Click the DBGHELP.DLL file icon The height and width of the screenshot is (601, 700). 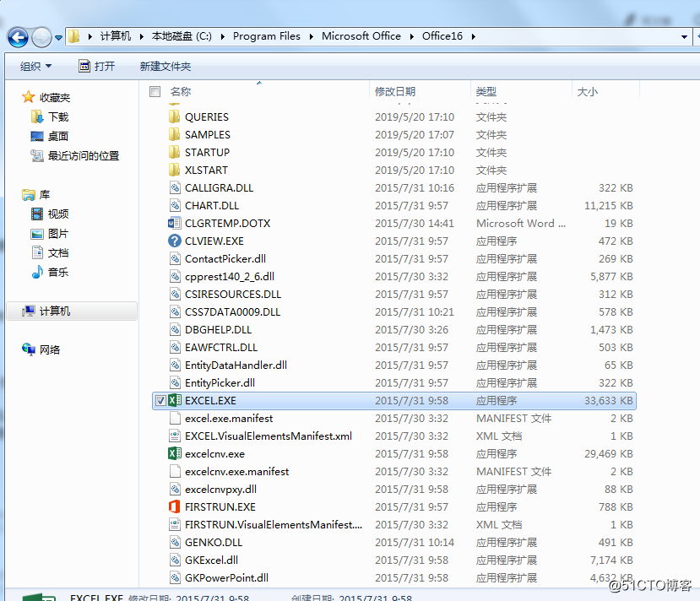coord(175,330)
